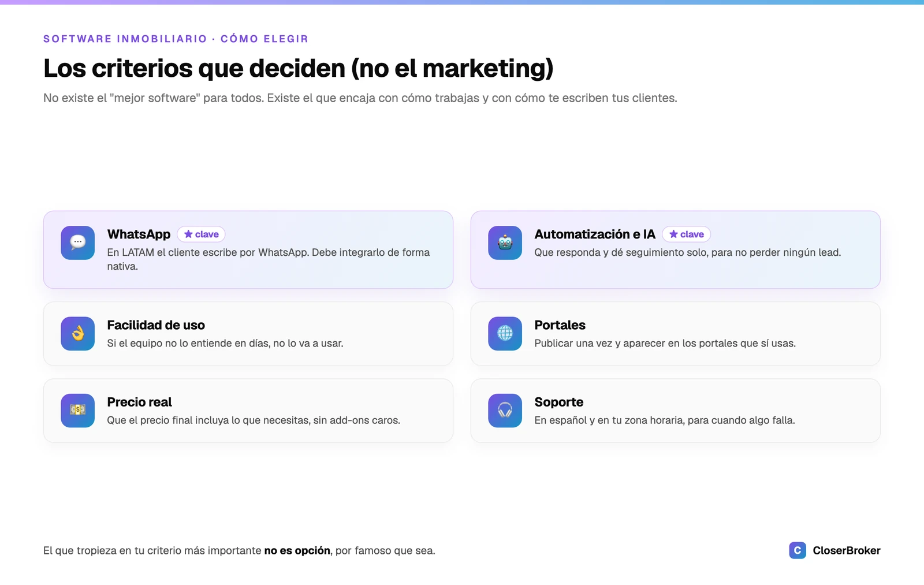This screenshot has width=924, height=585.
Task: Click the subtitle starting No existe el mejor software
Action: [x=360, y=98]
